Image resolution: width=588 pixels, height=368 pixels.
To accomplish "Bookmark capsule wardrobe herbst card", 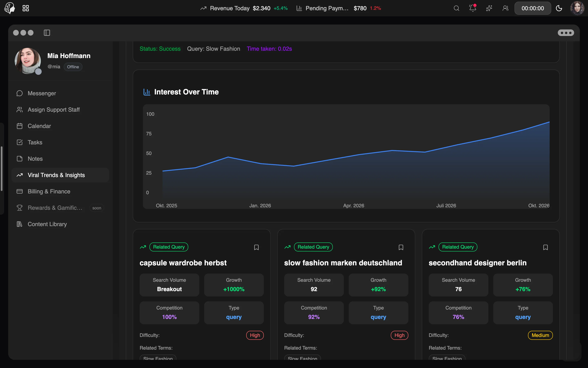I will coord(256,247).
